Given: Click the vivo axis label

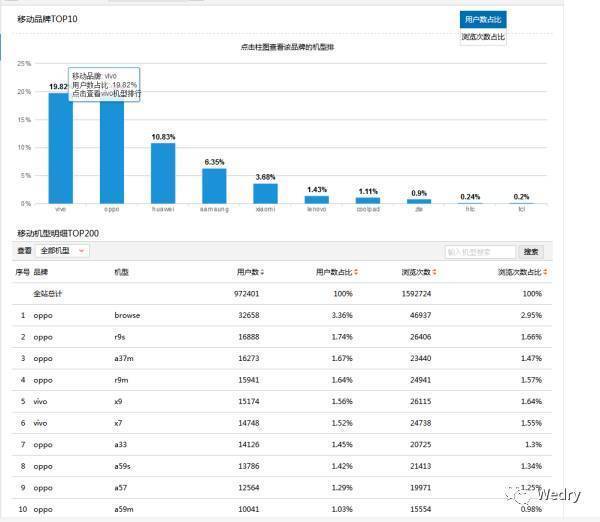Looking at the screenshot, I should tap(60, 209).
